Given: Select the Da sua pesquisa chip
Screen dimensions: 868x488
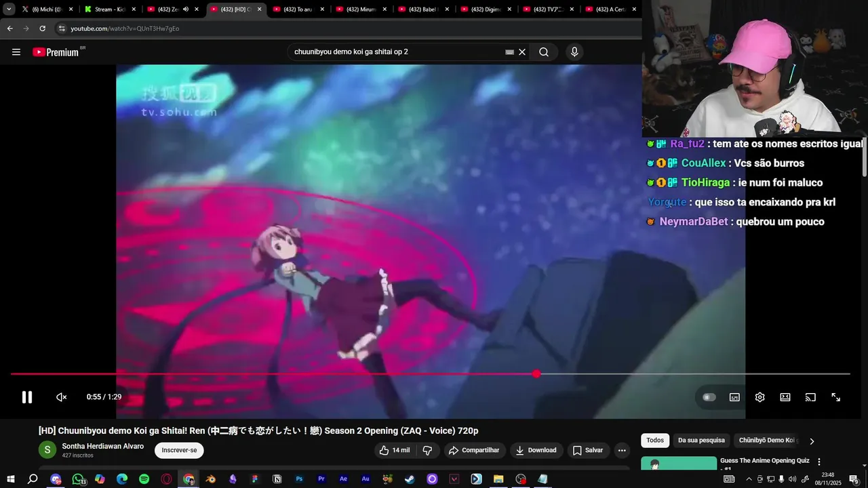Looking at the screenshot, I should pos(701,441).
